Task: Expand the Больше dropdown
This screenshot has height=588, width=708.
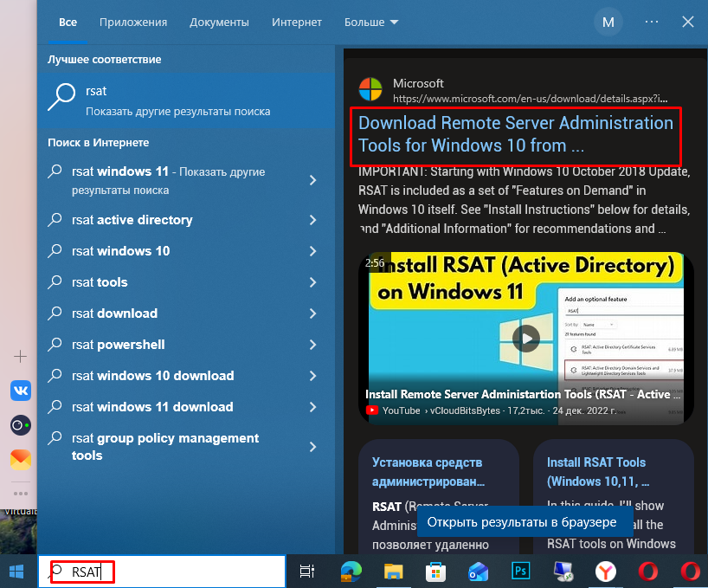Action: 371,22
